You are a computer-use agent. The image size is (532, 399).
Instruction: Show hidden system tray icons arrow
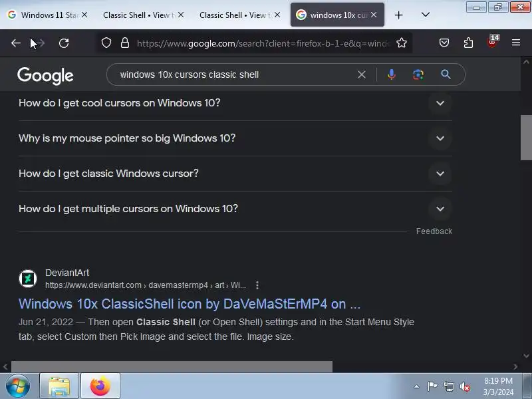pos(417,386)
